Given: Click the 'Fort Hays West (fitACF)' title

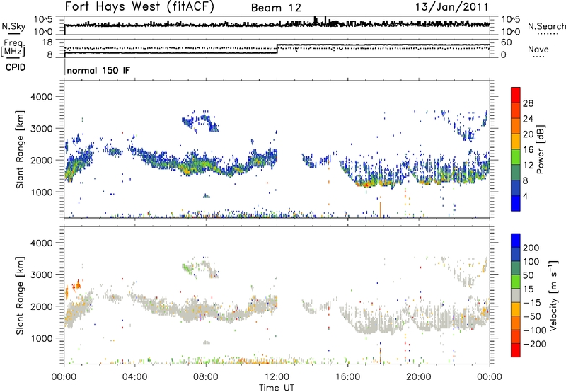Looking at the screenshot, I should (139, 7).
